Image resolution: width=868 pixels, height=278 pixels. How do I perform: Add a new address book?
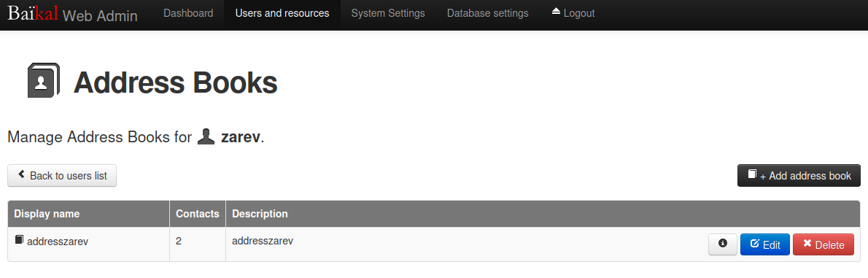point(799,176)
